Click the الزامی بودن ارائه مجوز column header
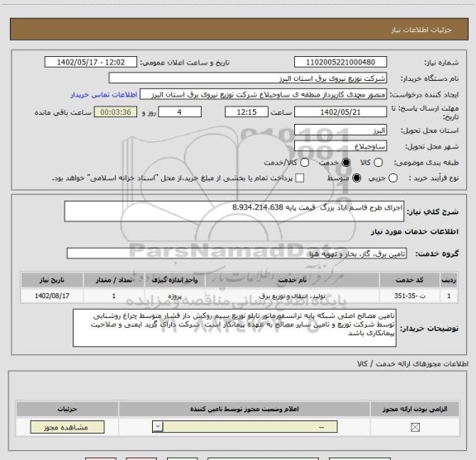The width and height of the screenshot is (476, 460). click(415, 409)
